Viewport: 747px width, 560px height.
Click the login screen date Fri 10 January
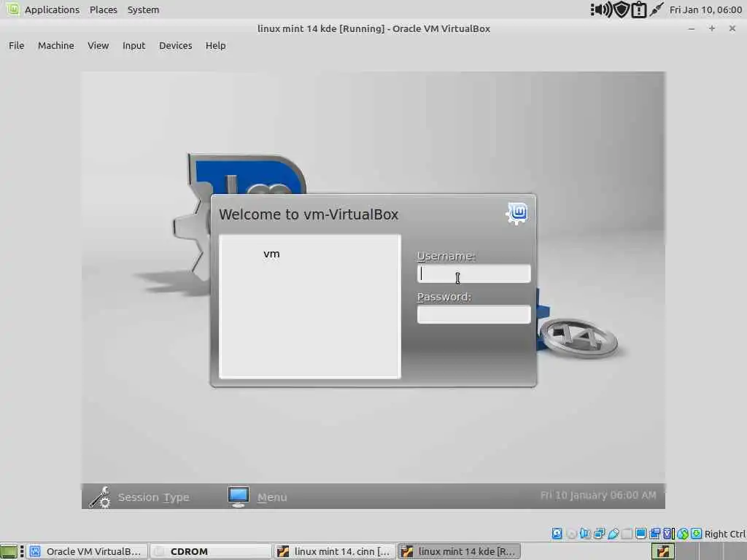point(598,495)
